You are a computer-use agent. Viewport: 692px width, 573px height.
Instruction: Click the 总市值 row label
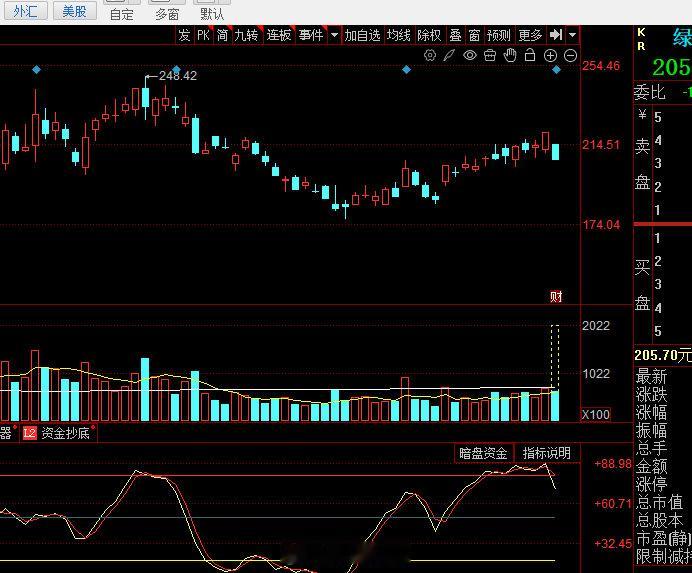pos(659,502)
